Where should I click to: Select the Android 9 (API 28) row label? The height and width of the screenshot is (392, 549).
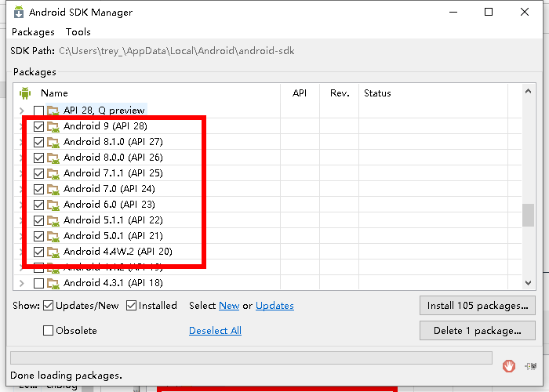click(x=105, y=126)
